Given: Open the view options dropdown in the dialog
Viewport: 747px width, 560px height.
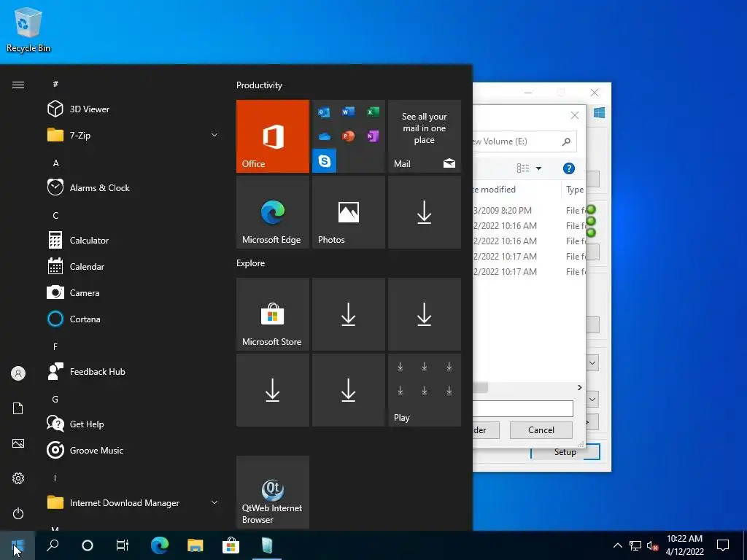Looking at the screenshot, I should coord(539,168).
